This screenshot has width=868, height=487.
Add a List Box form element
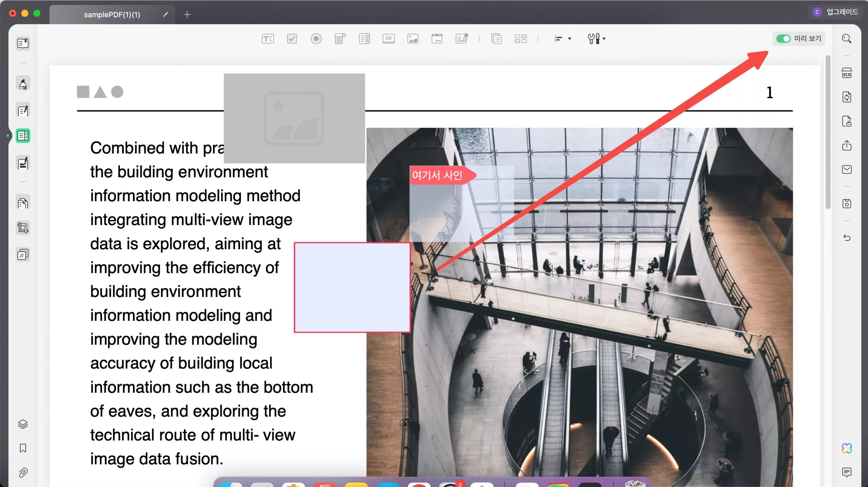(x=364, y=39)
